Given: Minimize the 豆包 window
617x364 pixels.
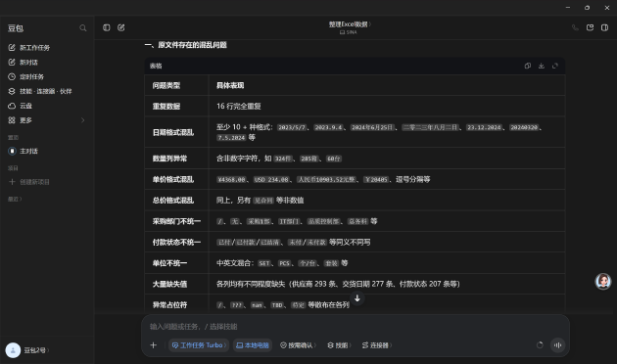Looking at the screenshot, I should point(568,8).
